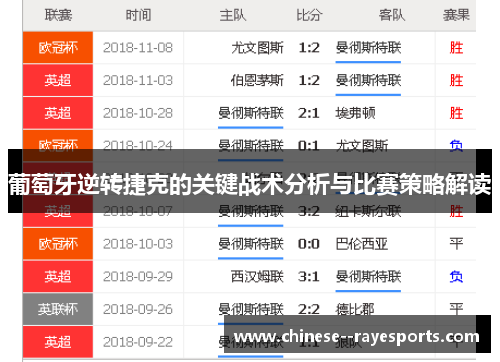The height and width of the screenshot is (362, 500).
Task: Select the 英超 badge for 2018-11-03
Action: [x=58, y=80]
